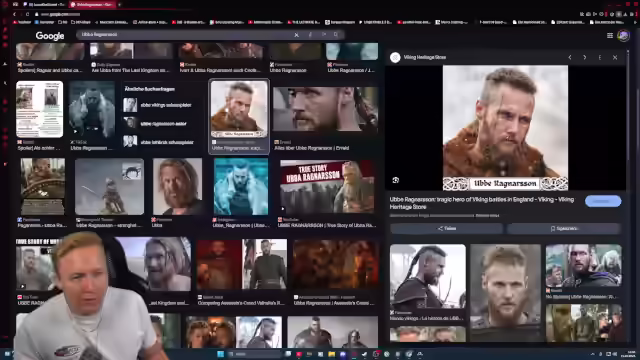Show hidden system tray icons chevron
This screenshot has height=360, width=640.
[592, 354]
